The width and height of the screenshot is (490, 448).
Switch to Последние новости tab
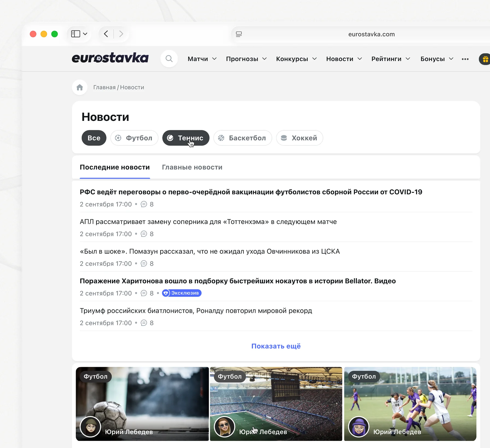coord(115,167)
